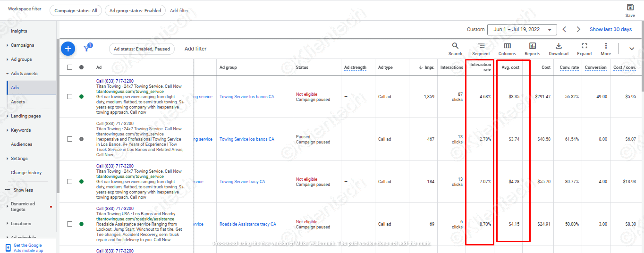Open the Reports icon
This screenshot has width=644, height=253.
(532, 49)
